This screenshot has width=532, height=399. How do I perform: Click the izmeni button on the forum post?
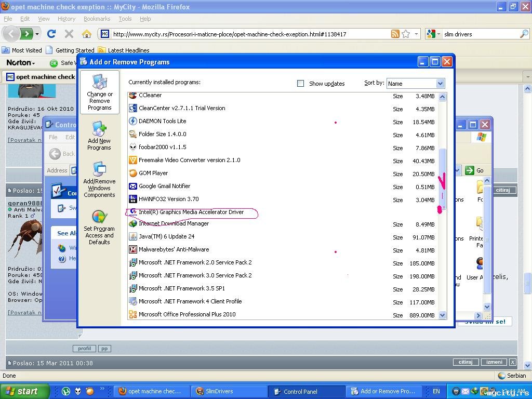click(494, 362)
